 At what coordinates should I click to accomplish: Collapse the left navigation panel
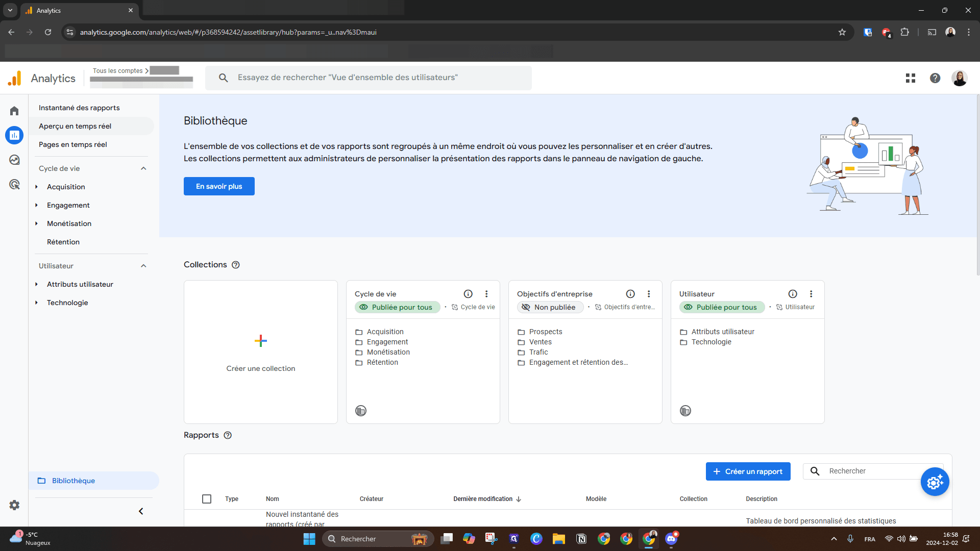[141, 511]
